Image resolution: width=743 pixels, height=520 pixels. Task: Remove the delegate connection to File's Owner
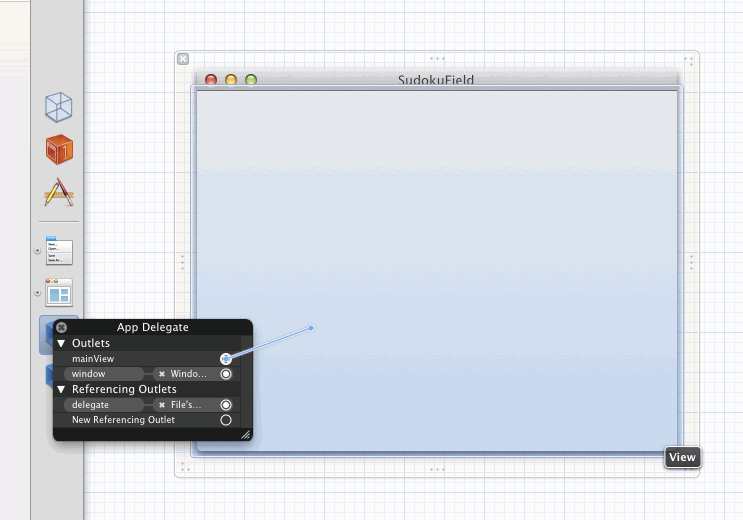(x=162, y=405)
